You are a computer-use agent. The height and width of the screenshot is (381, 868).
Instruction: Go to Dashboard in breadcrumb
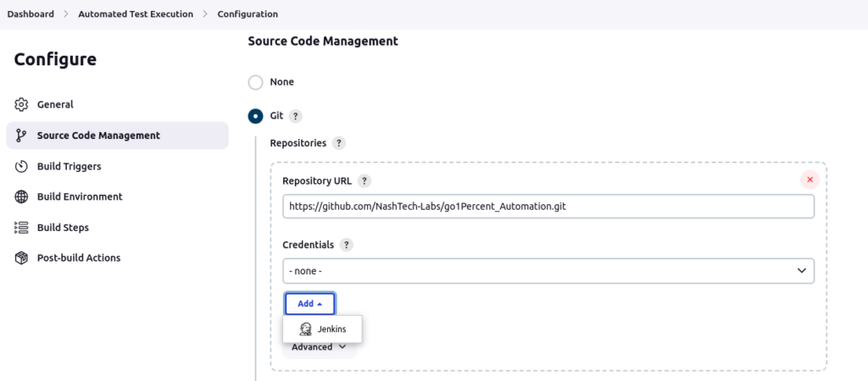pos(31,14)
